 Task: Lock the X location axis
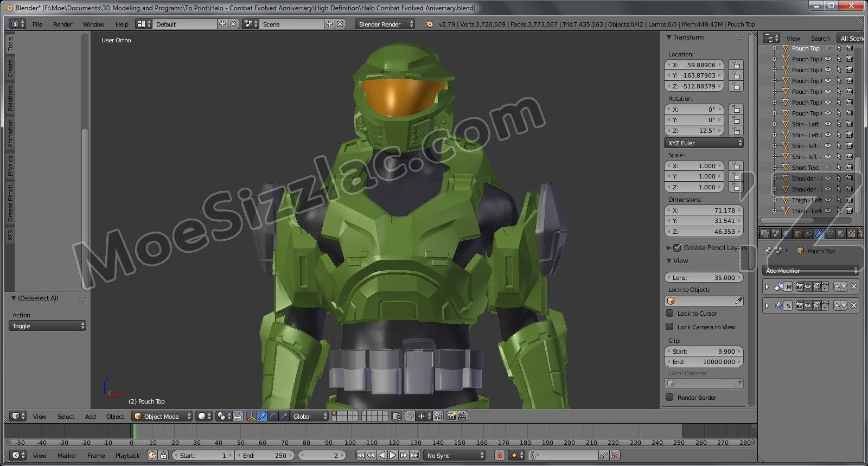[736, 65]
